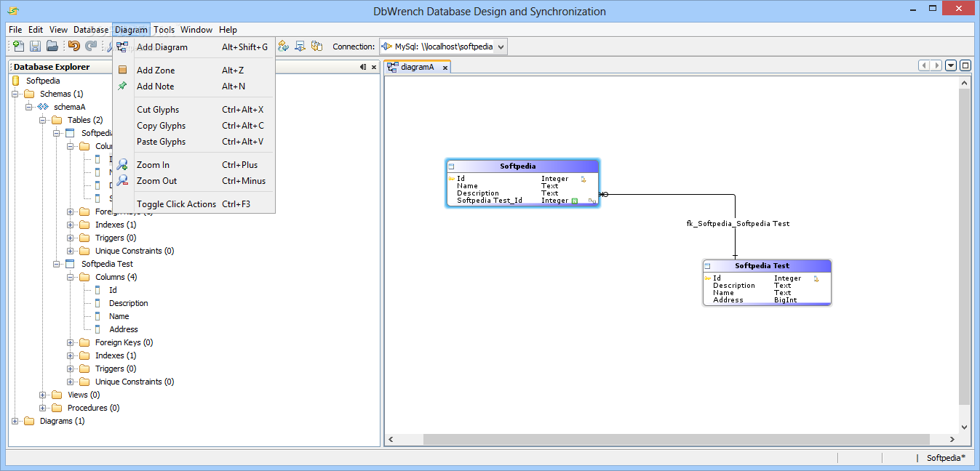
Task: Collapse Columns (4) under Softpedia Test
Action: point(71,277)
